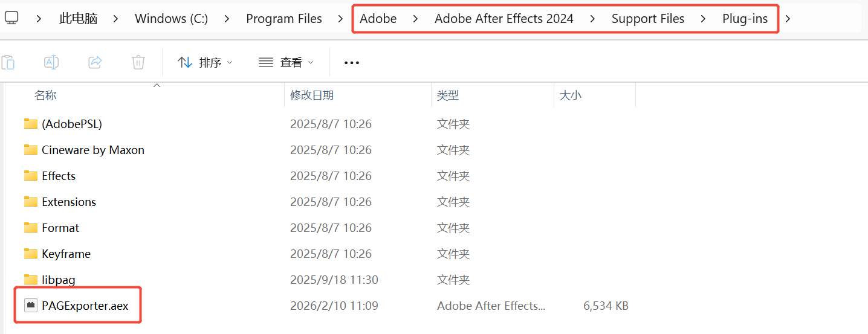Image resolution: width=868 pixels, height=334 pixels.
Task: Click the PC monitor icon in address bar
Action: (x=11, y=18)
